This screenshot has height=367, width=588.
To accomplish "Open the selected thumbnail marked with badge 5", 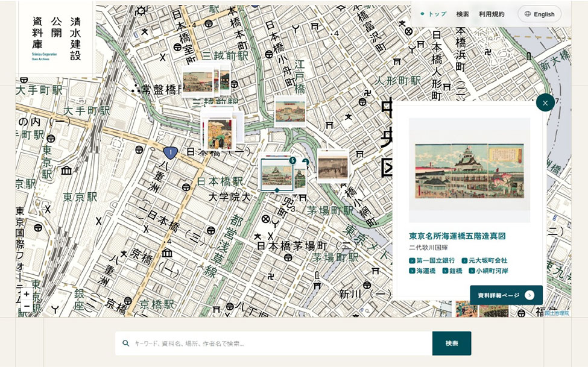I will coord(277,175).
